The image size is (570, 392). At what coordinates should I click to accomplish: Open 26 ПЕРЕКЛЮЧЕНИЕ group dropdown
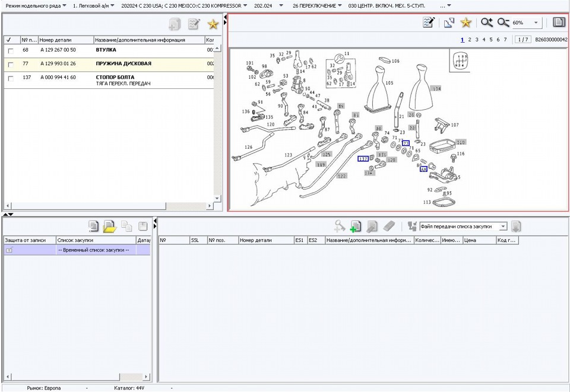[x=317, y=6]
